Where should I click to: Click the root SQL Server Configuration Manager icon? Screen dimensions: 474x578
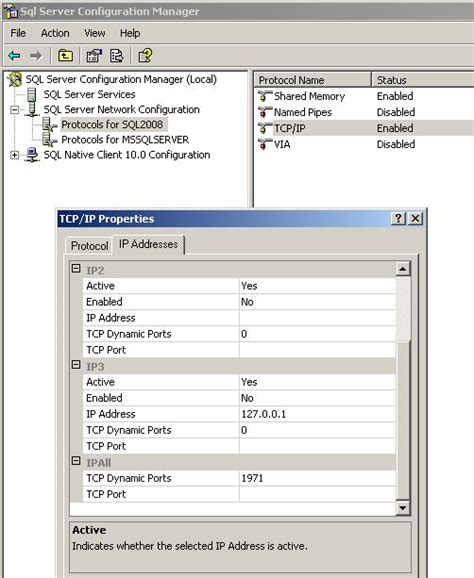(15, 79)
